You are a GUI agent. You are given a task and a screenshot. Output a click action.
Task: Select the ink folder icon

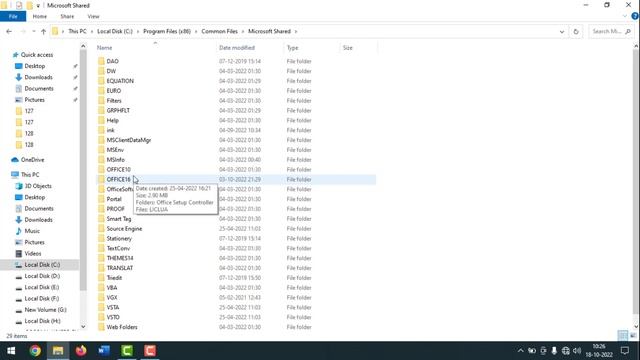101,130
